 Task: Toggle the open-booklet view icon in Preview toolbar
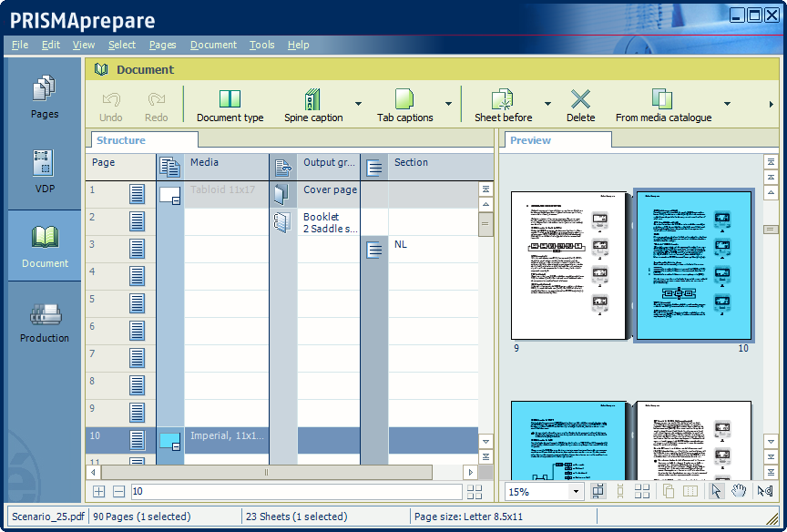click(690, 491)
